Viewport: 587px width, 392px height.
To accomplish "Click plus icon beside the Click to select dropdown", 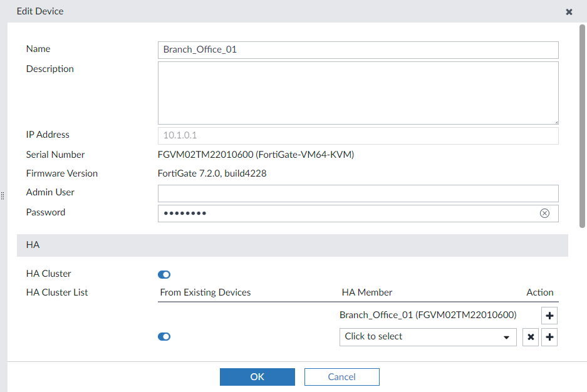I will point(549,338).
